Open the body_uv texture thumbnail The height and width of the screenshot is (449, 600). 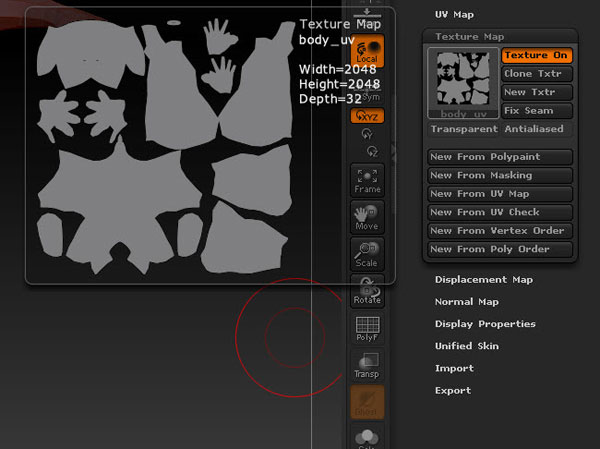pos(463,83)
